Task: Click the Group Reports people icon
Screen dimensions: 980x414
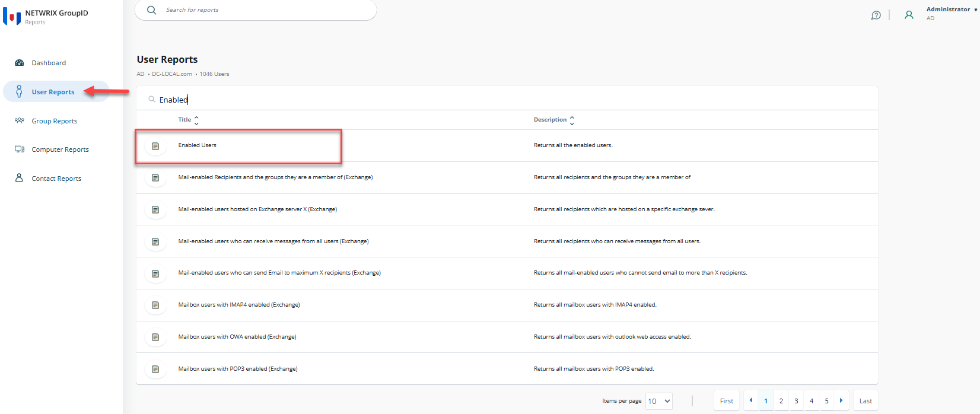Action: [x=19, y=120]
